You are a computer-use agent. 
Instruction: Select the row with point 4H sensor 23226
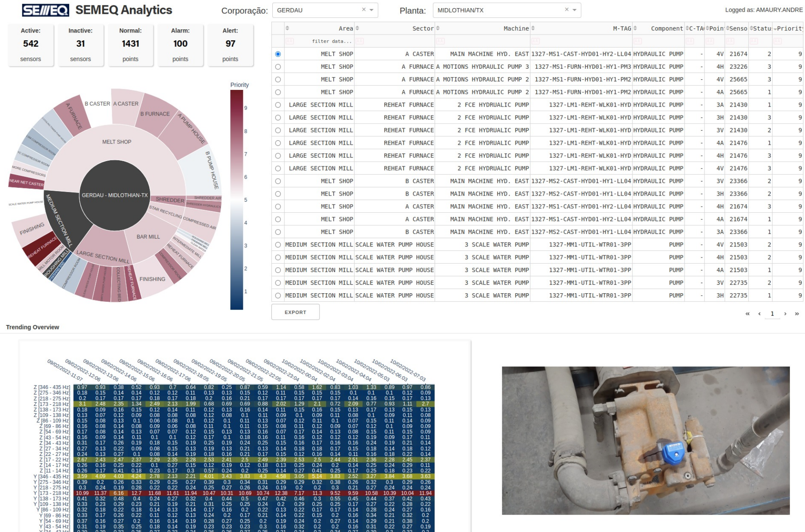(x=278, y=67)
